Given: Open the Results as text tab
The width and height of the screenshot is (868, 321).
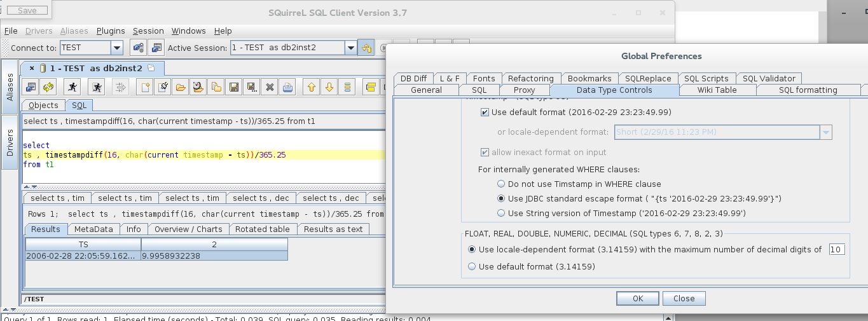Looking at the screenshot, I should (x=333, y=229).
